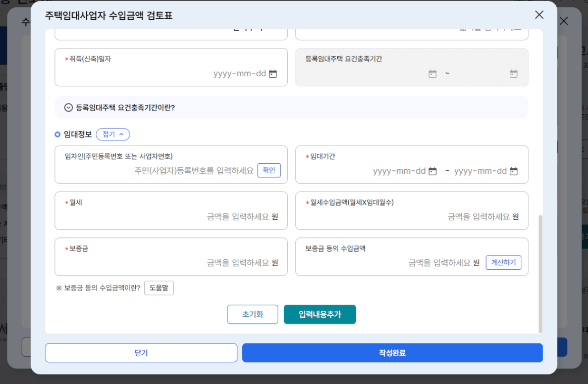588x384 pixels.
Task: Expand 등록임대주택 요건충족기간이란? explanation
Action: point(69,108)
